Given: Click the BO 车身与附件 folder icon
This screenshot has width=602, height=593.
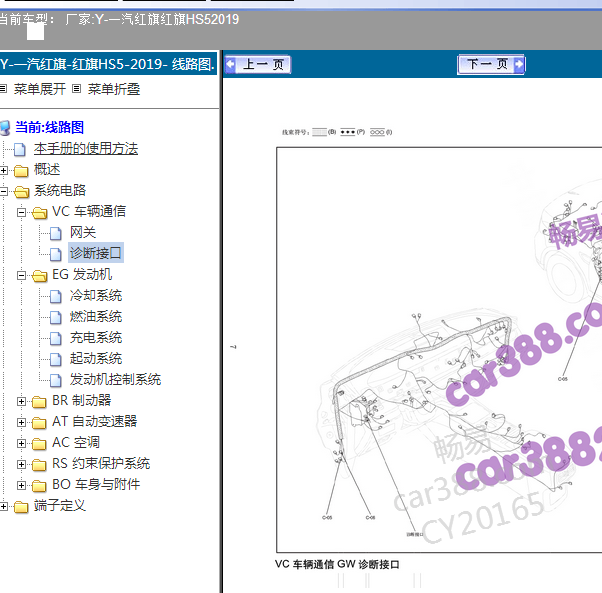Looking at the screenshot, I should click(39, 486).
